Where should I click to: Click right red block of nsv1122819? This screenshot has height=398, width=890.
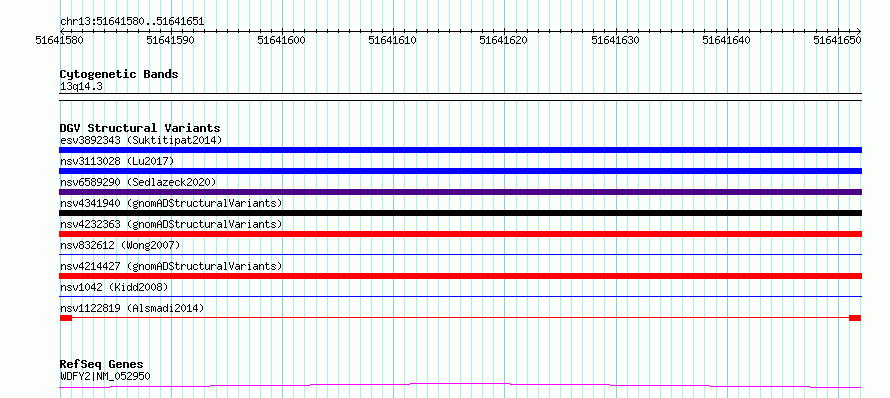[x=855, y=318]
